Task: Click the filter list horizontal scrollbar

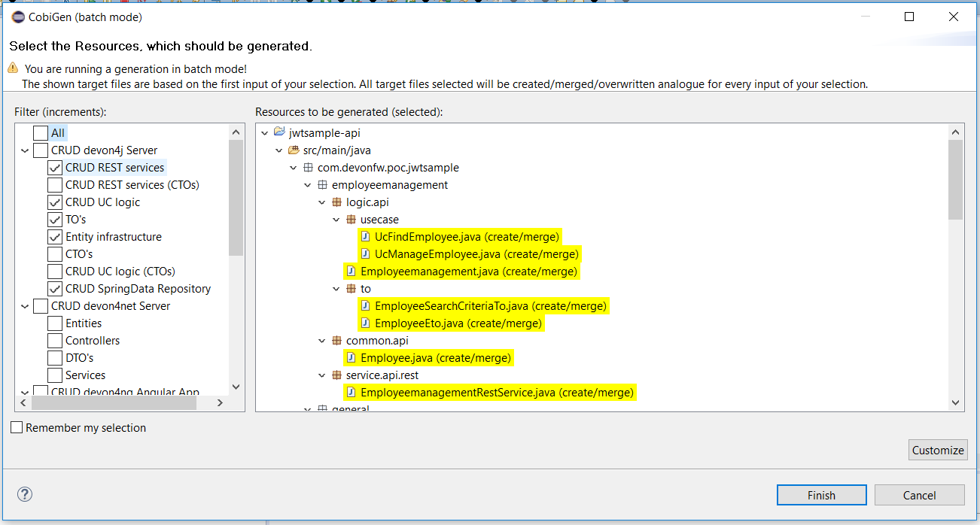Action: 113,403
